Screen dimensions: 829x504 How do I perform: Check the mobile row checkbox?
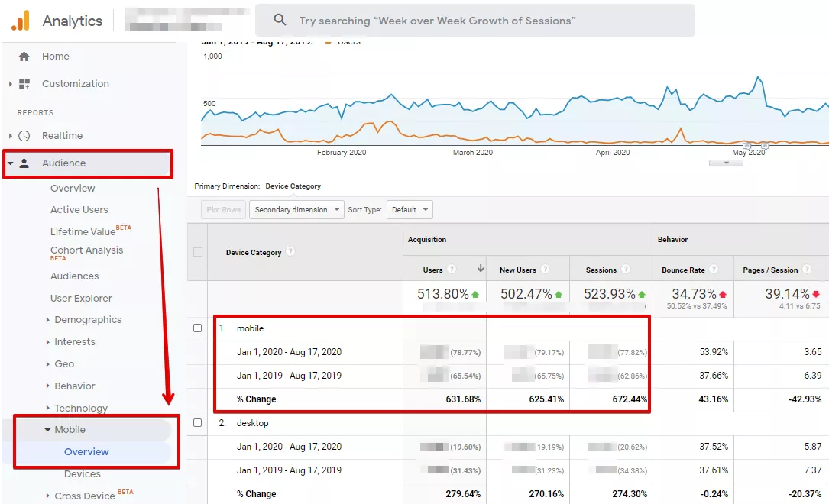coord(198,328)
